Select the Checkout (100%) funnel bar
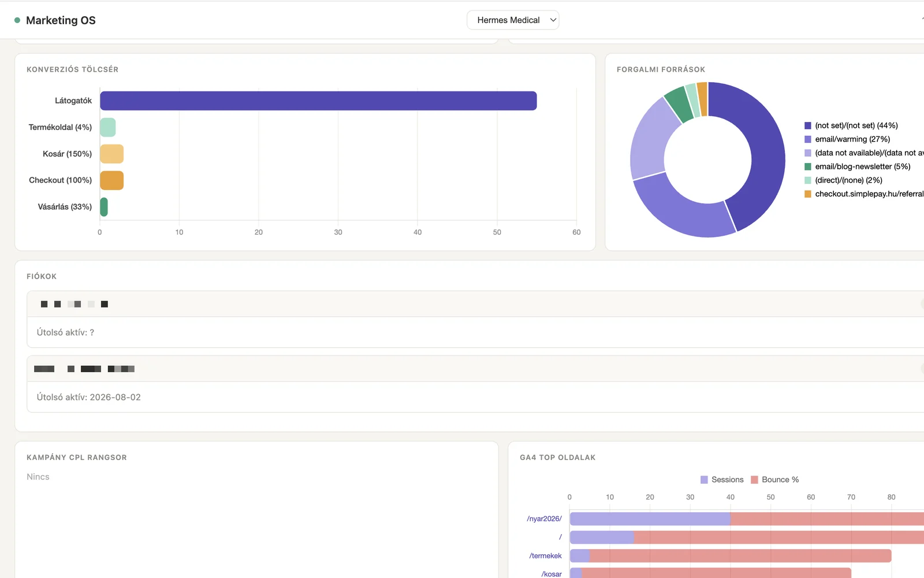924x578 pixels. tap(111, 180)
